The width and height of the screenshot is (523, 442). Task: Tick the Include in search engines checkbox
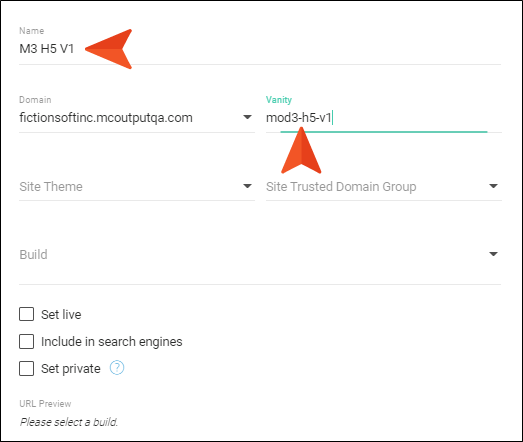tap(26, 342)
